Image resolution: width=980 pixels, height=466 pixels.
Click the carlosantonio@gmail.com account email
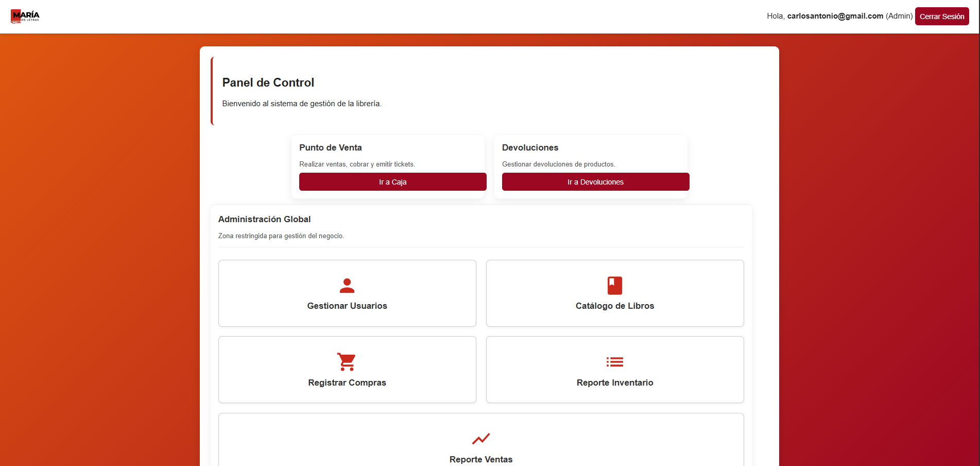835,16
